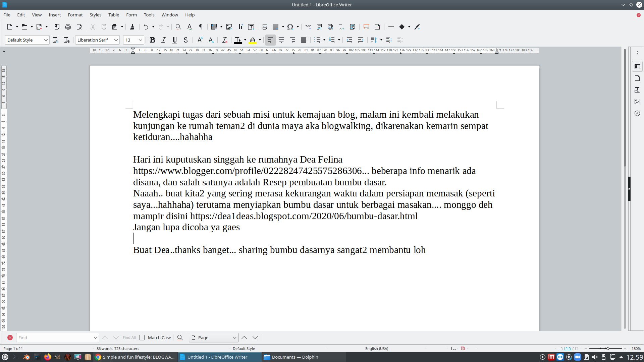Screen dimensions: 644x362
Task: Expand the Liberation Serif font dropdown
Action: point(116,40)
